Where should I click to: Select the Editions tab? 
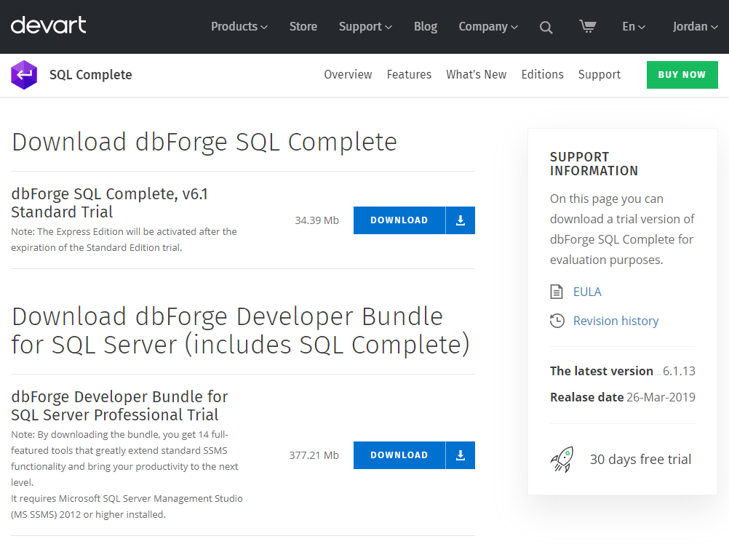pos(542,74)
